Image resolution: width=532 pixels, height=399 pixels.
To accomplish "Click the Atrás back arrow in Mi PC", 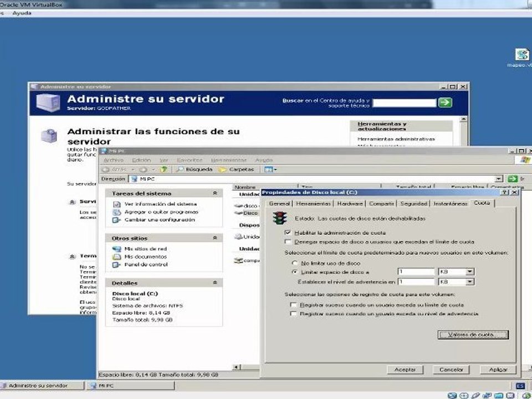I will coord(106,169).
